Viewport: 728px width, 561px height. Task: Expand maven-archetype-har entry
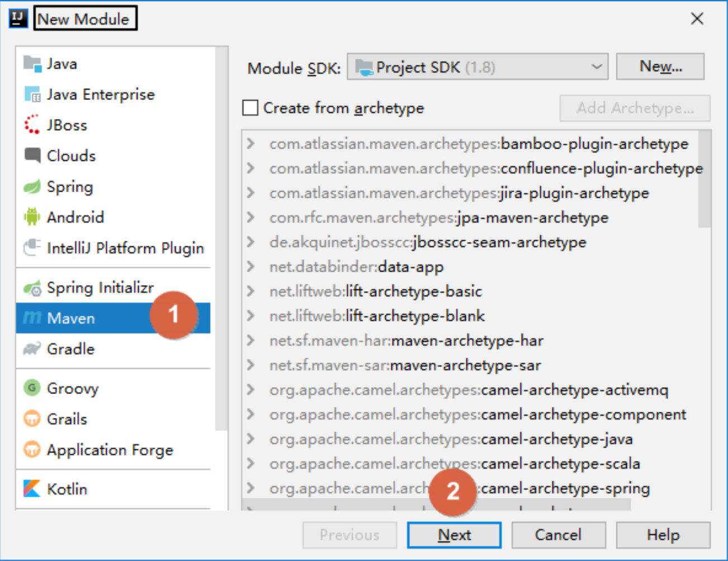pyautogui.click(x=251, y=340)
